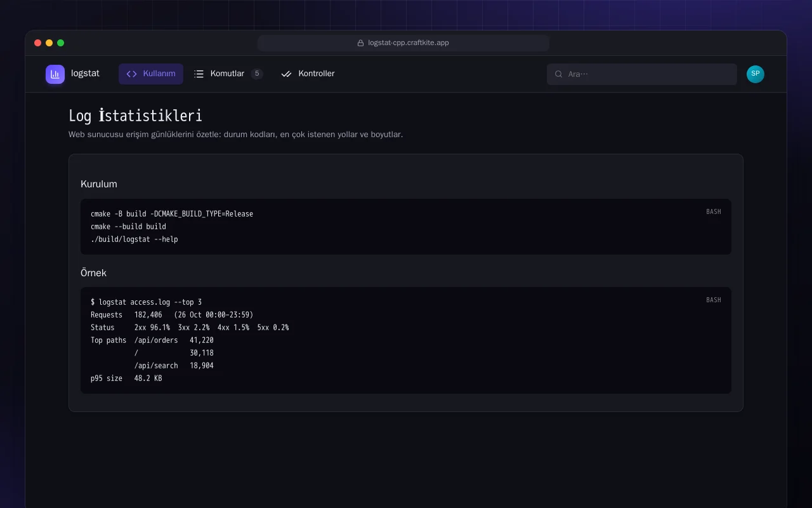Click the line "./build/logstat --help"
812x508 pixels.
pos(134,239)
